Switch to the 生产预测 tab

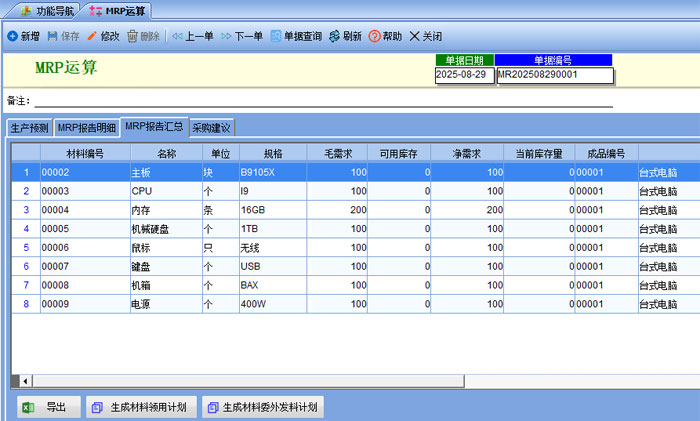click(29, 128)
